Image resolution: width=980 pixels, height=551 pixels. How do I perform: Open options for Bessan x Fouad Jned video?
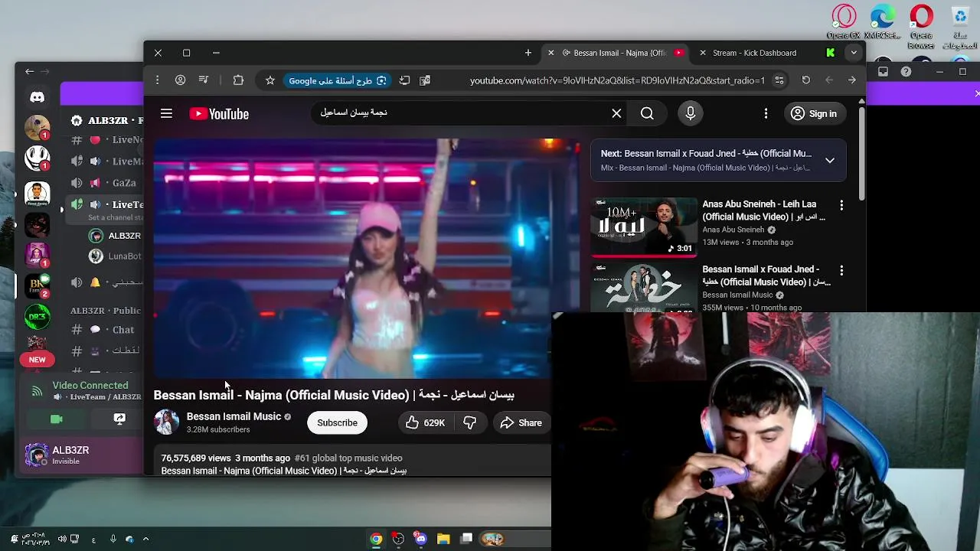coord(841,270)
